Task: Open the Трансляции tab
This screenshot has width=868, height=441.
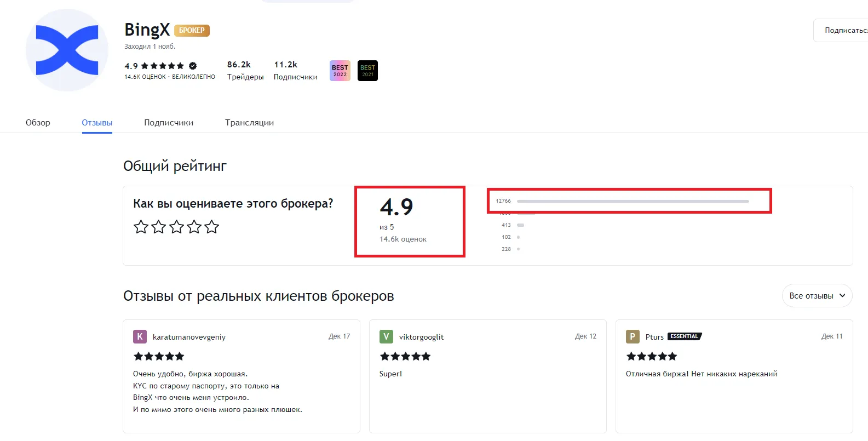Action: tap(249, 123)
